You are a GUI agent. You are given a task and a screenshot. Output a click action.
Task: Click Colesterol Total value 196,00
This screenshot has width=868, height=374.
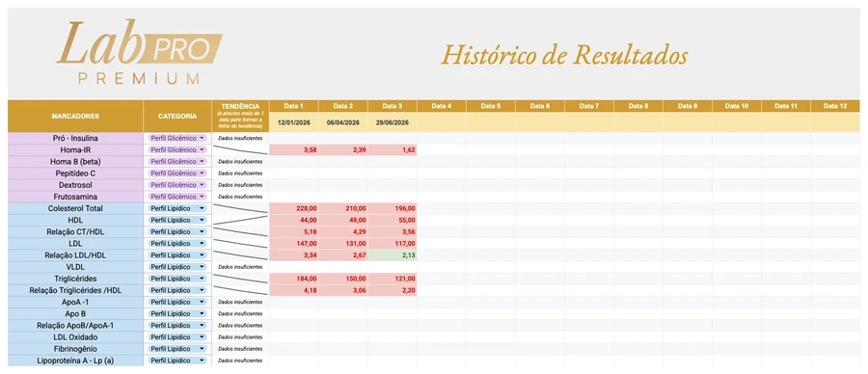click(393, 208)
